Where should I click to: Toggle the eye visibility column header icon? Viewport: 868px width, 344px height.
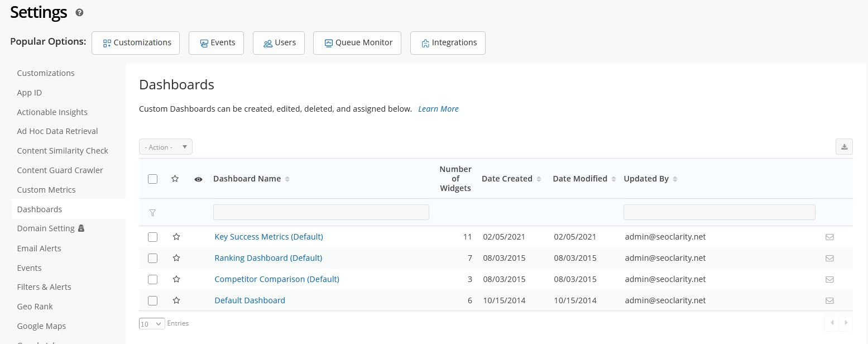click(198, 179)
